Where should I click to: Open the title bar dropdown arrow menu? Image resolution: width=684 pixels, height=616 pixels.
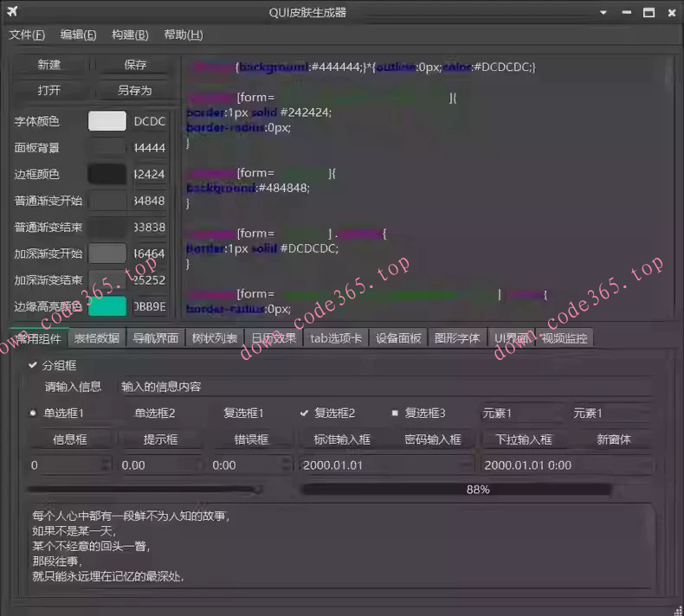pyautogui.click(x=603, y=13)
